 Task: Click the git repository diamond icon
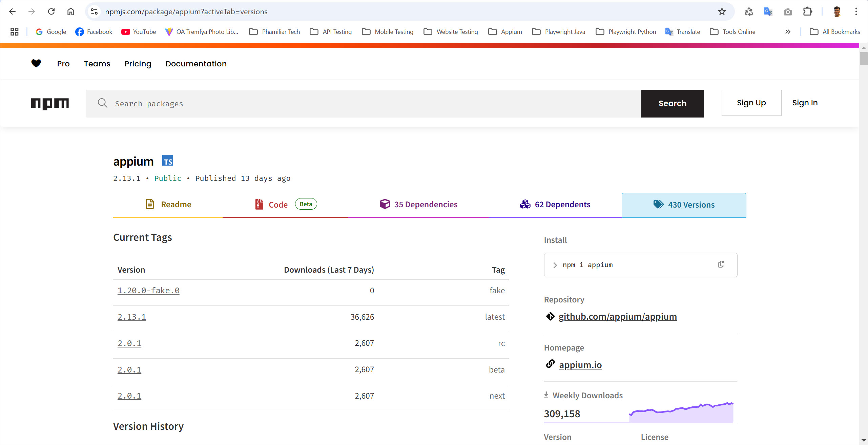550,316
